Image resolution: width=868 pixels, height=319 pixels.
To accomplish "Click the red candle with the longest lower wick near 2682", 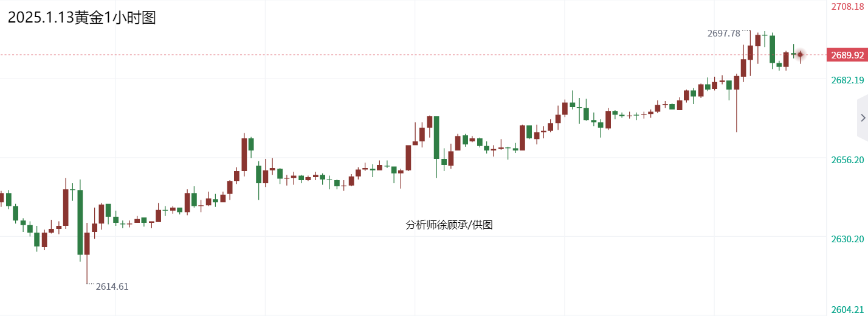I will click(736, 83).
